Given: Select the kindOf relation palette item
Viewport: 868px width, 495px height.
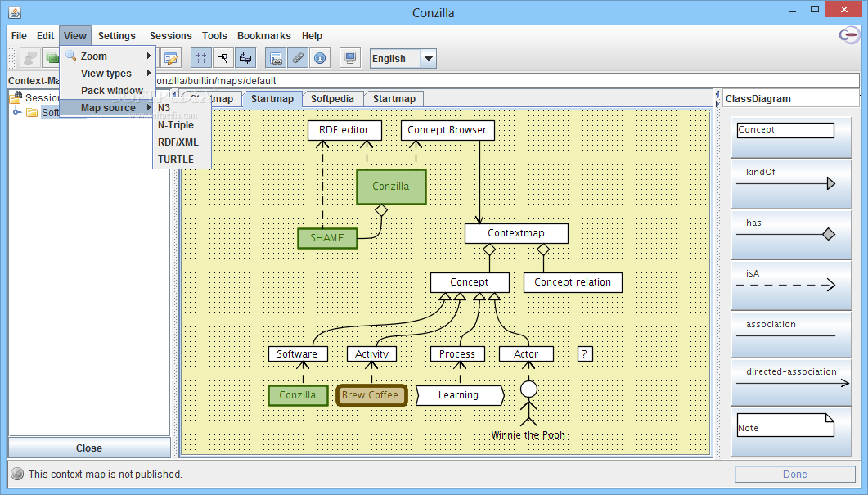Looking at the screenshot, I should click(x=791, y=184).
